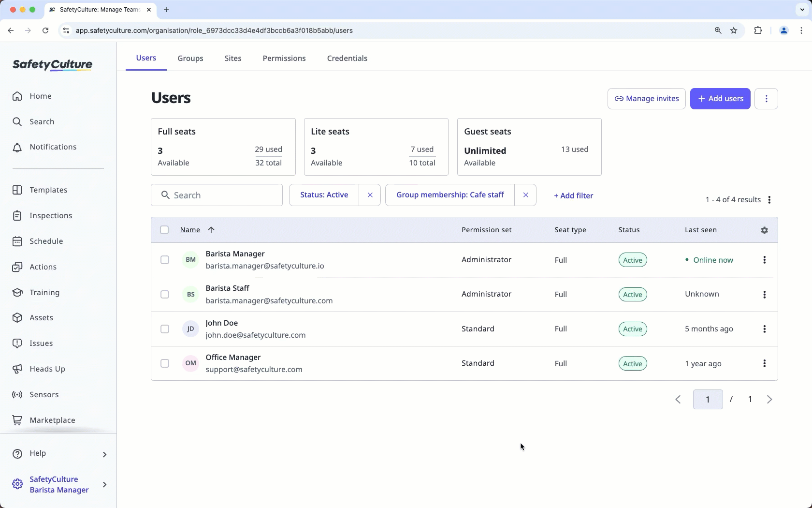This screenshot has width=812, height=508.
Task: Switch to the Permissions tab
Action: (284, 58)
